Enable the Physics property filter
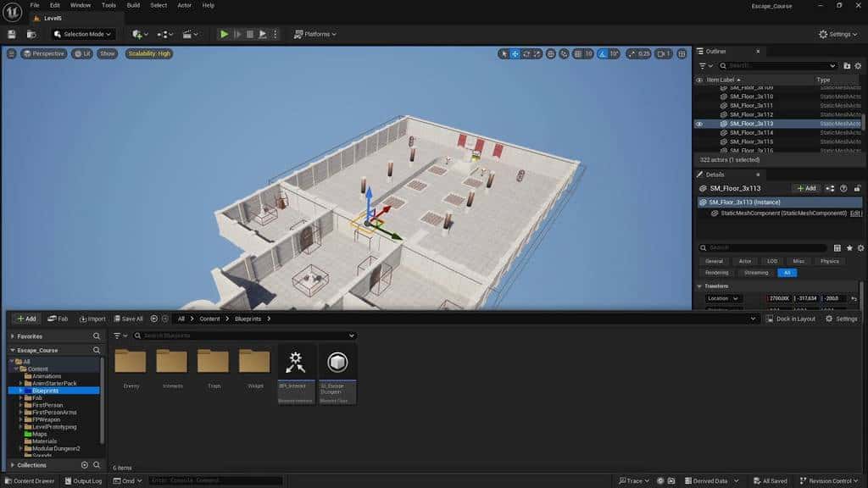The height and width of the screenshot is (488, 868). coord(829,261)
